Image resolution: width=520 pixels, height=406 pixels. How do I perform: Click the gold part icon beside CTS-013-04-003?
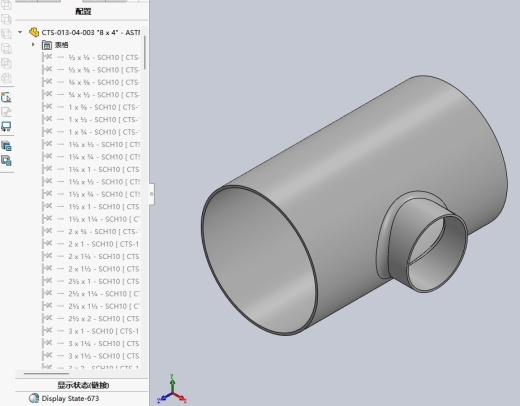click(x=34, y=32)
